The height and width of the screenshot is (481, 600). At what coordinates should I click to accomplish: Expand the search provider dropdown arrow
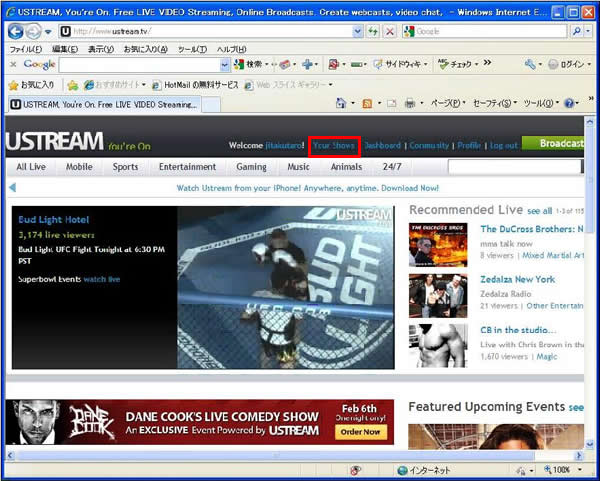pos(588,31)
